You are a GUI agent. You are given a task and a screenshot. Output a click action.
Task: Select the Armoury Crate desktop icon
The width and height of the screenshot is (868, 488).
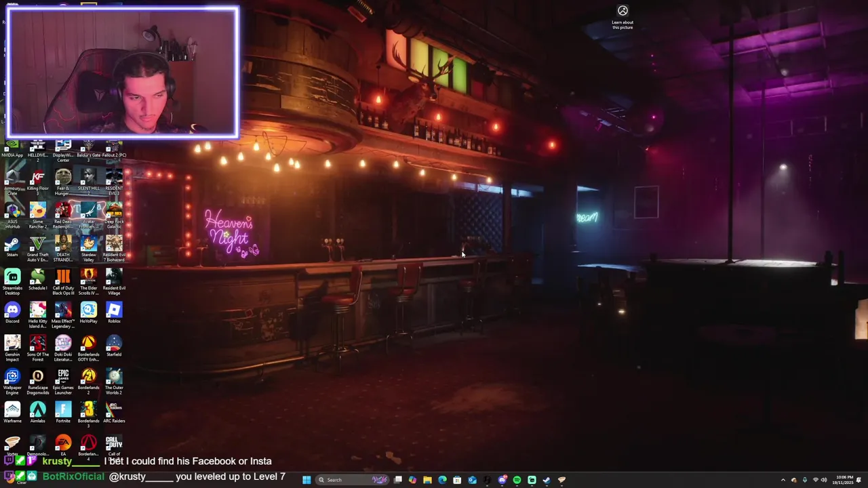(12, 182)
